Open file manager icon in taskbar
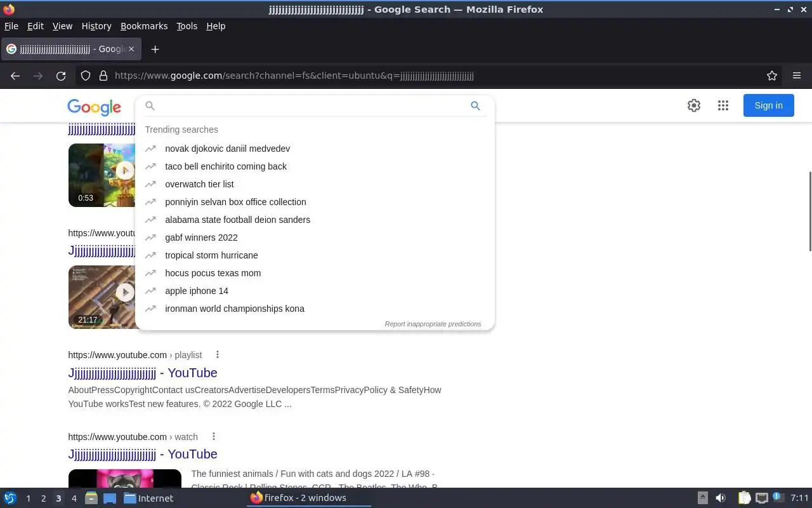This screenshot has height=508, width=812. pyautogui.click(x=91, y=498)
